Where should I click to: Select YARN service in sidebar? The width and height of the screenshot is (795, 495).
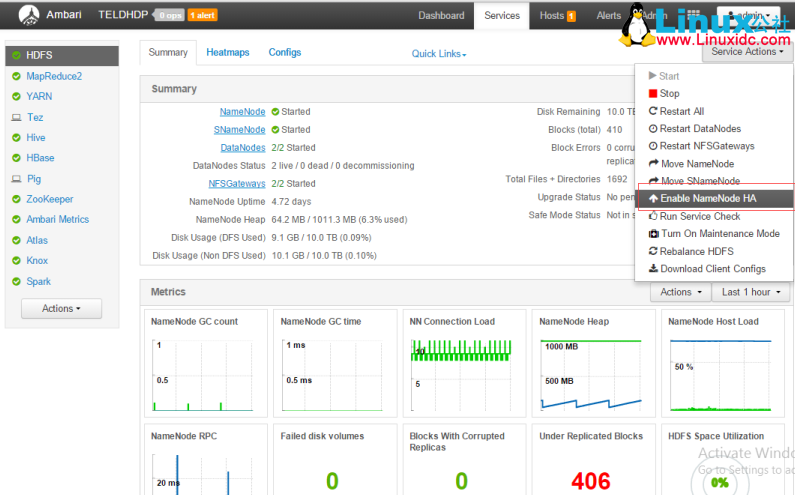pos(39,97)
